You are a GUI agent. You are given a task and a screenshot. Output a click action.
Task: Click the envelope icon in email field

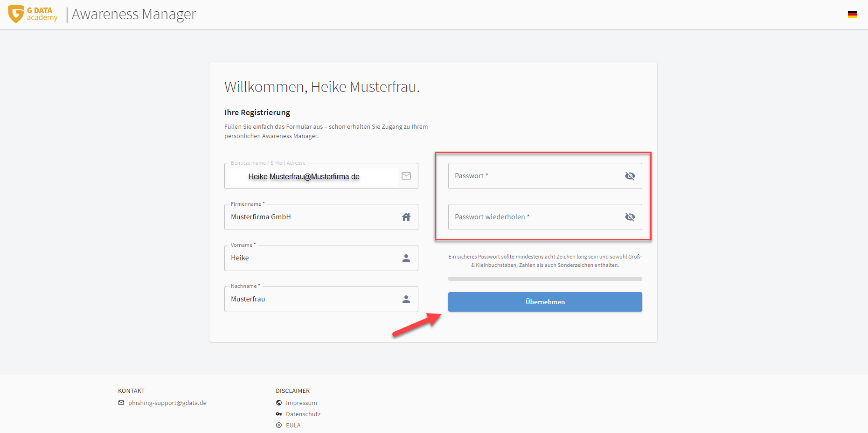pos(406,176)
